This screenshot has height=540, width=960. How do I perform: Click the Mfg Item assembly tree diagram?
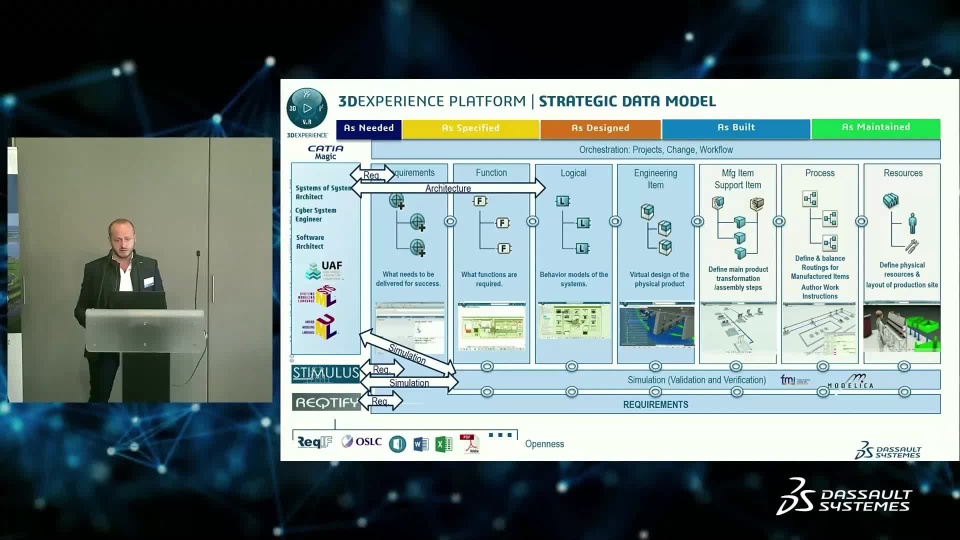(738, 227)
